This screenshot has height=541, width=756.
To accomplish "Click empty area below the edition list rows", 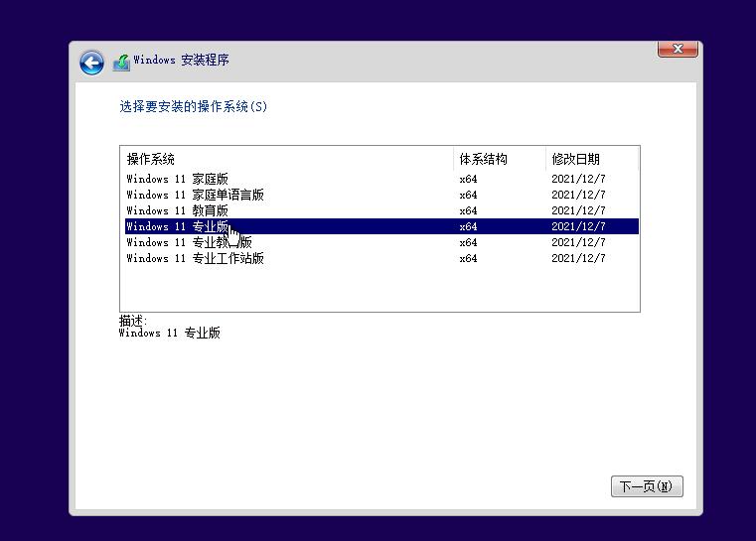I will tap(378, 288).
